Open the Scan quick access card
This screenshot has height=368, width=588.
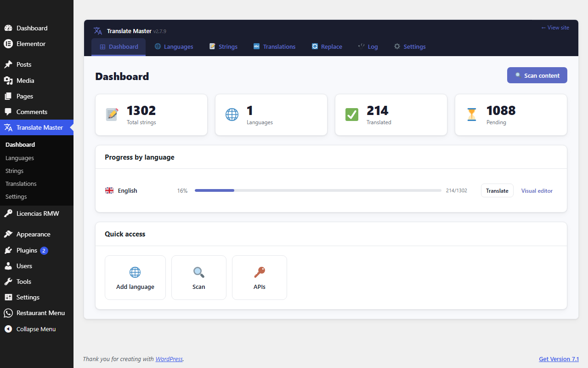pos(199,278)
